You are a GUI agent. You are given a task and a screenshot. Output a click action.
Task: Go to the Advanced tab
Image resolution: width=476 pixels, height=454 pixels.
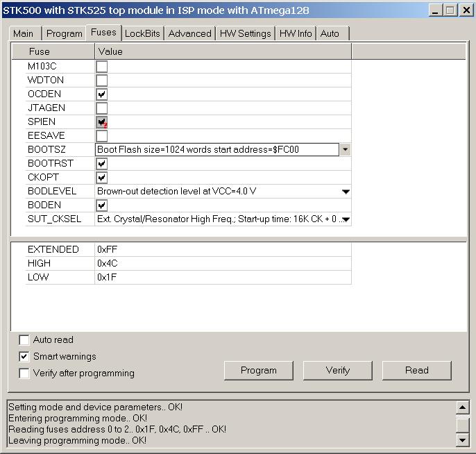[x=189, y=33]
